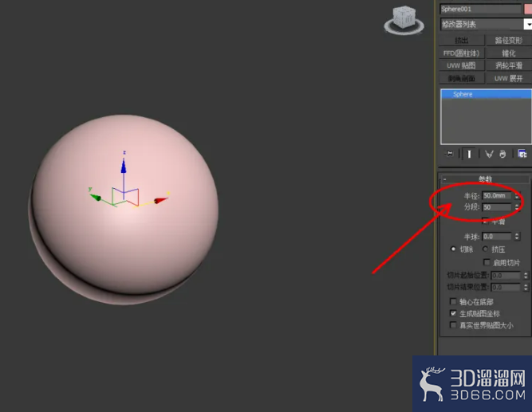This screenshot has width=532, height=412.
Task: Open the 修改器列表 dropdown
Action: tap(486, 24)
